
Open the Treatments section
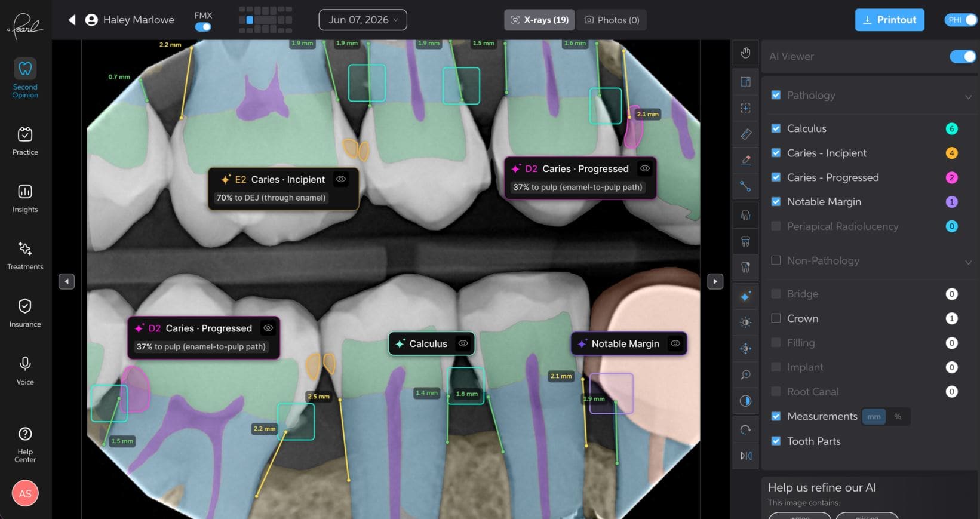pos(25,256)
